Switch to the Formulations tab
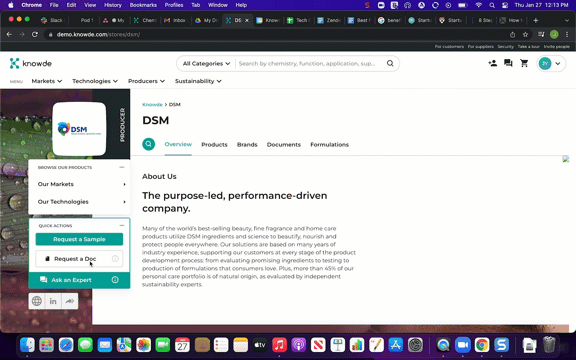Screen dimensions: 576x360 tap(330, 145)
